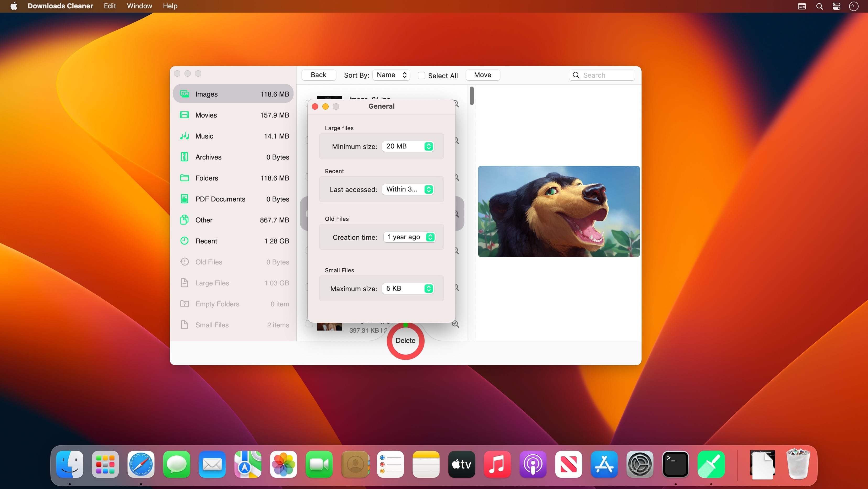This screenshot has height=489, width=868.
Task: Open the Sort By Name dropdown
Action: (x=391, y=75)
